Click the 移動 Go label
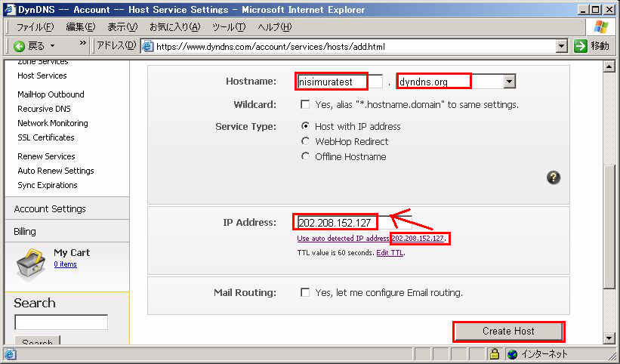The width and height of the screenshot is (620, 364). click(x=600, y=46)
